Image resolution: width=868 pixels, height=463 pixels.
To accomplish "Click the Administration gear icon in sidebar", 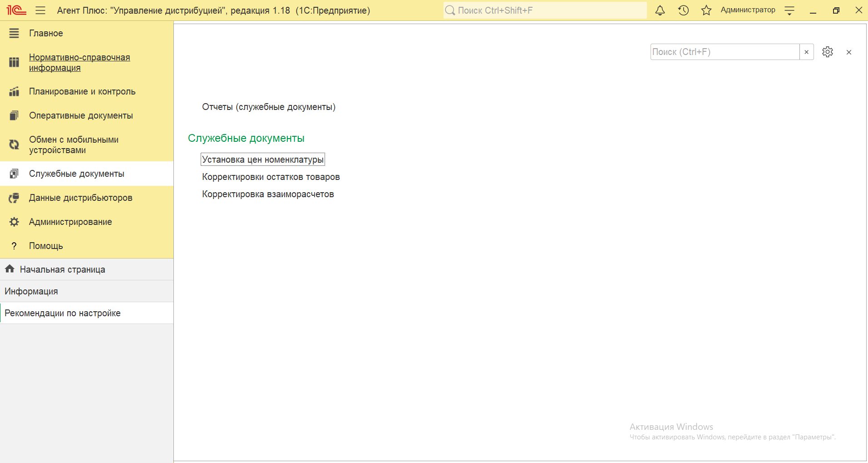I will tap(15, 222).
